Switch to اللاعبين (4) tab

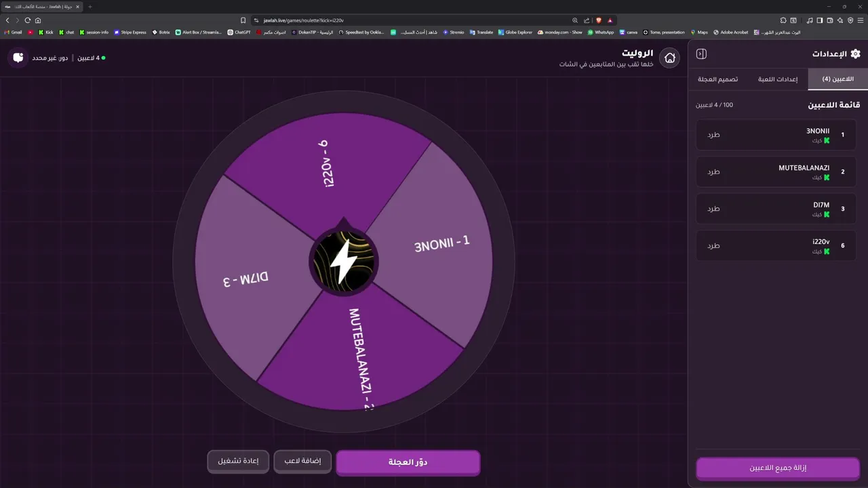coord(837,79)
